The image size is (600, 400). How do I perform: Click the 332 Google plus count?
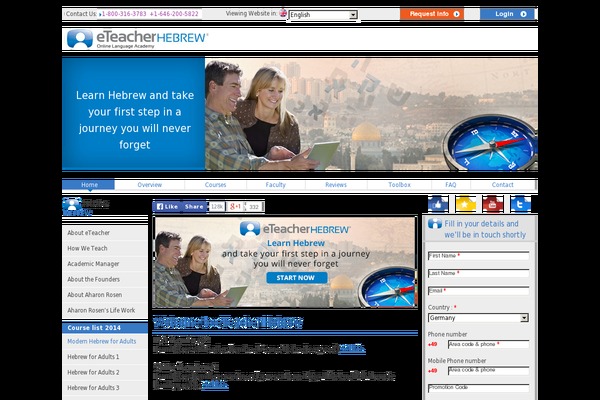click(254, 207)
